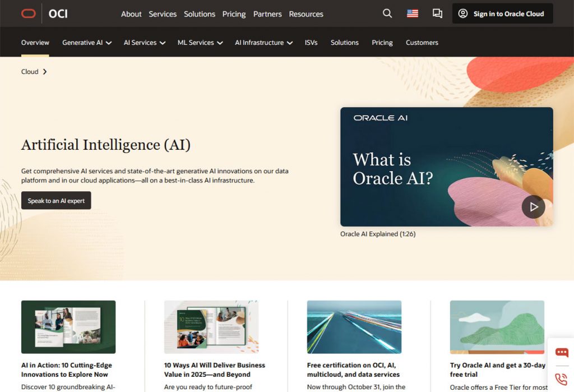Open the red live chat widget icon

tap(561, 353)
